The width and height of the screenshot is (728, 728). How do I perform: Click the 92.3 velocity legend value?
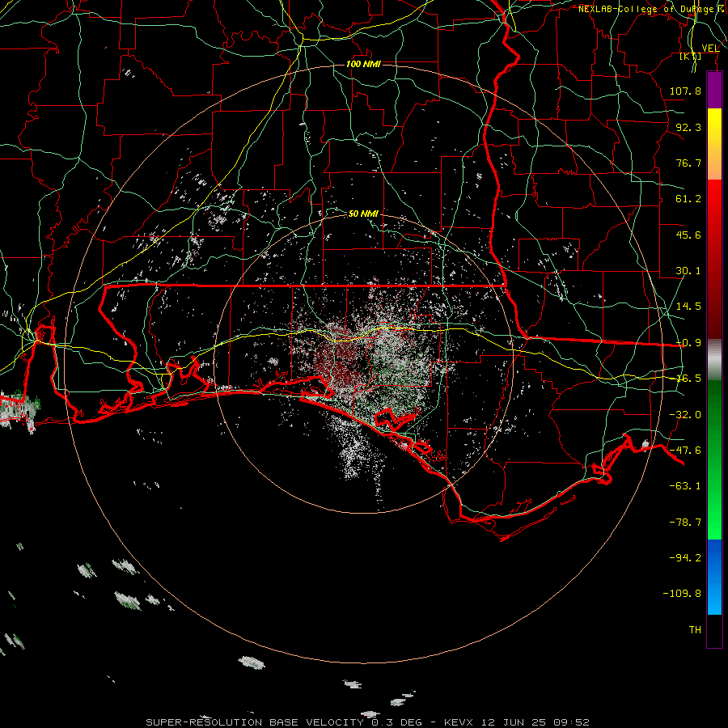pos(688,127)
